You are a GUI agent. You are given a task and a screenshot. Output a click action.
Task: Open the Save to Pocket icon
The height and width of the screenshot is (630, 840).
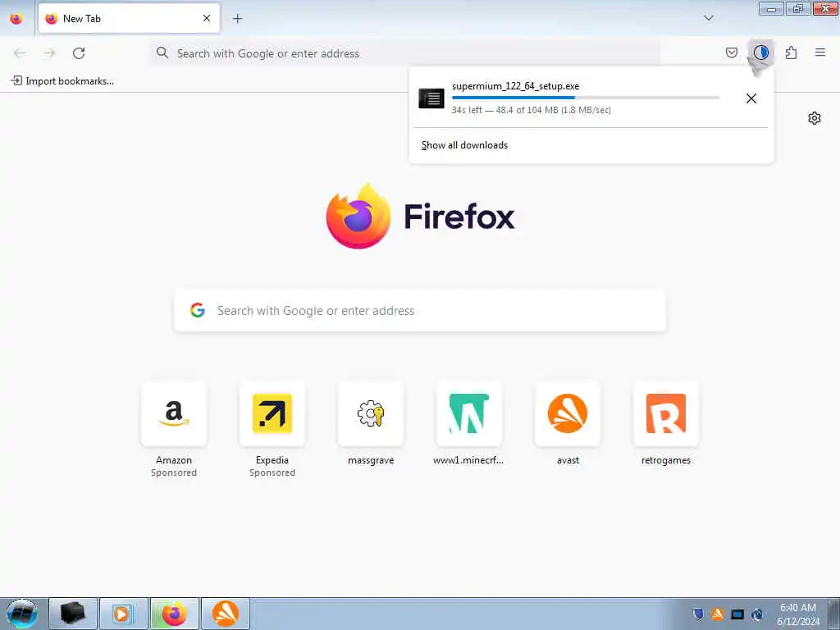click(x=731, y=52)
